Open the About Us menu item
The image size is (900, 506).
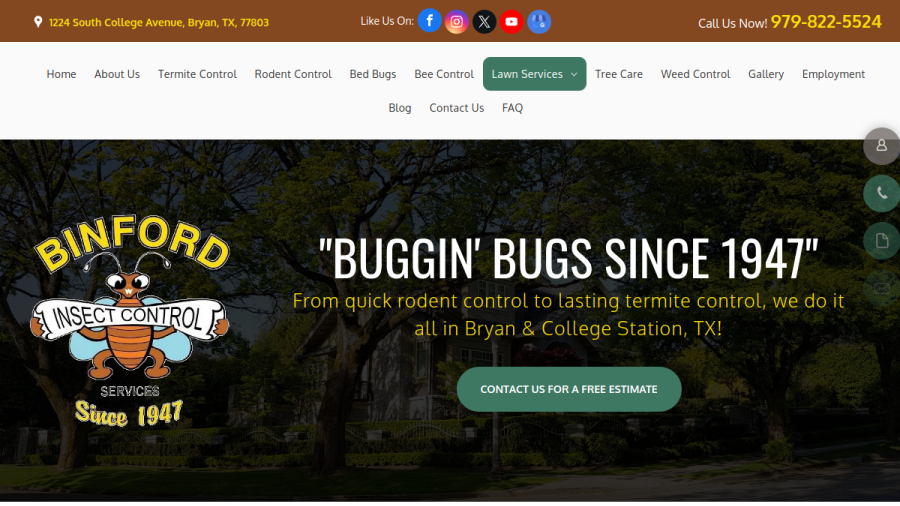coord(117,74)
